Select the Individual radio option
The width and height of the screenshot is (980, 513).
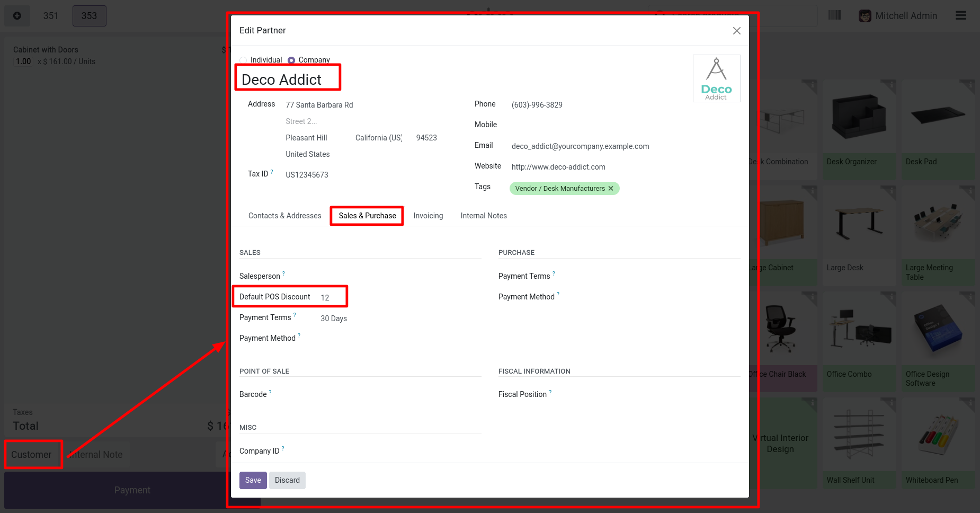point(243,60)
